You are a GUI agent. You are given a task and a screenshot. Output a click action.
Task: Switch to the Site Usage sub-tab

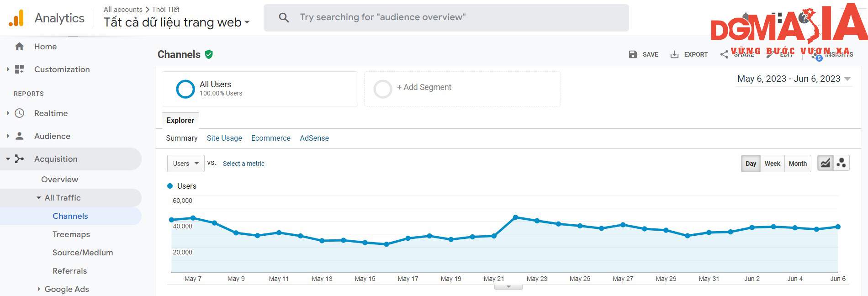pos(224,138)
